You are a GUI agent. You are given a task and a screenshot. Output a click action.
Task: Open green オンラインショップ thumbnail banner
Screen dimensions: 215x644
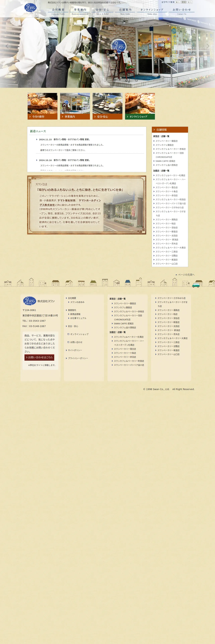point(140,106)
